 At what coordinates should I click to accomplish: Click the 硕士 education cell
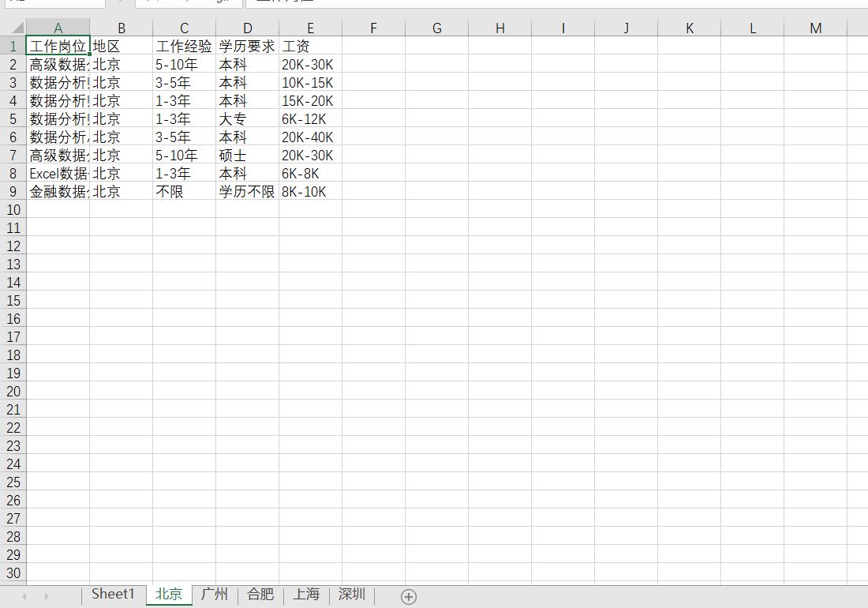click(248, 155)
